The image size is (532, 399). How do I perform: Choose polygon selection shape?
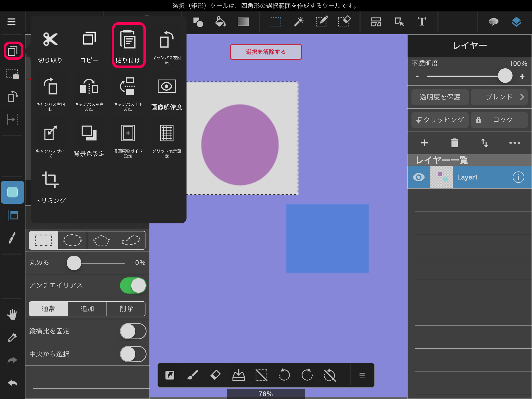102,240
